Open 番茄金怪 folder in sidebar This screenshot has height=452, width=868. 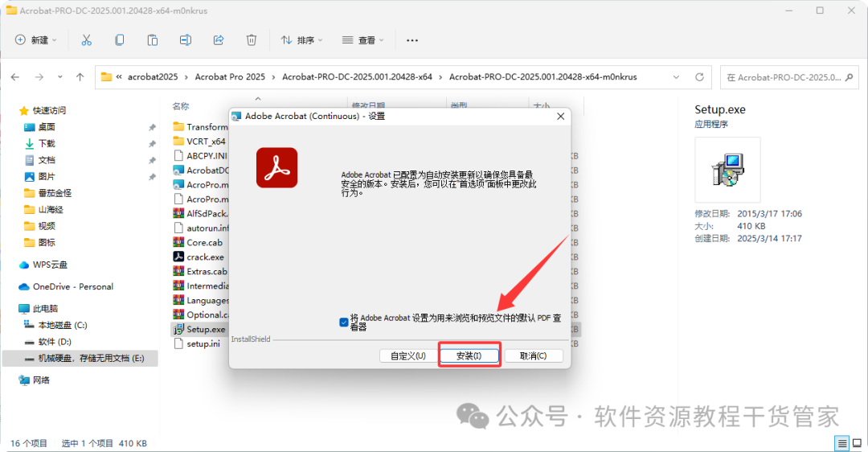pyautogui.click(x=55, y=193)
